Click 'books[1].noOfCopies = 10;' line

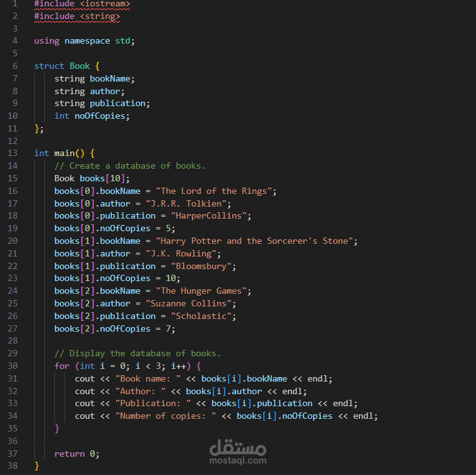[117, 278]
